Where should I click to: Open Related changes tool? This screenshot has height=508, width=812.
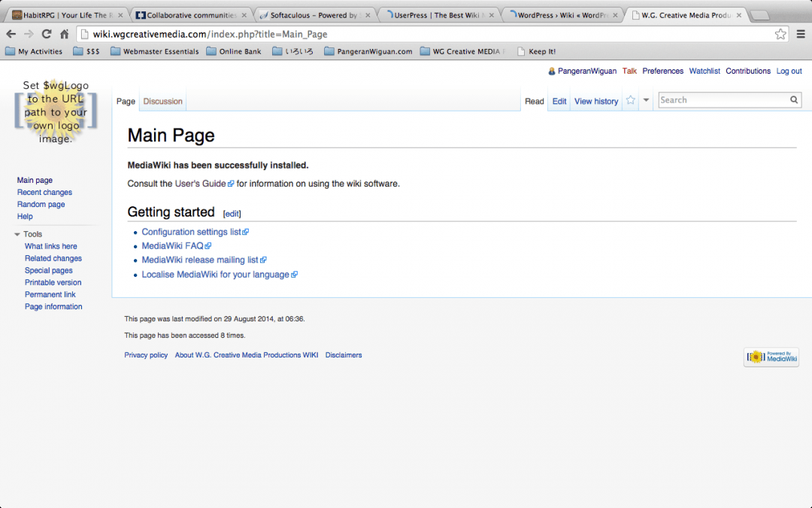(53, 258)
